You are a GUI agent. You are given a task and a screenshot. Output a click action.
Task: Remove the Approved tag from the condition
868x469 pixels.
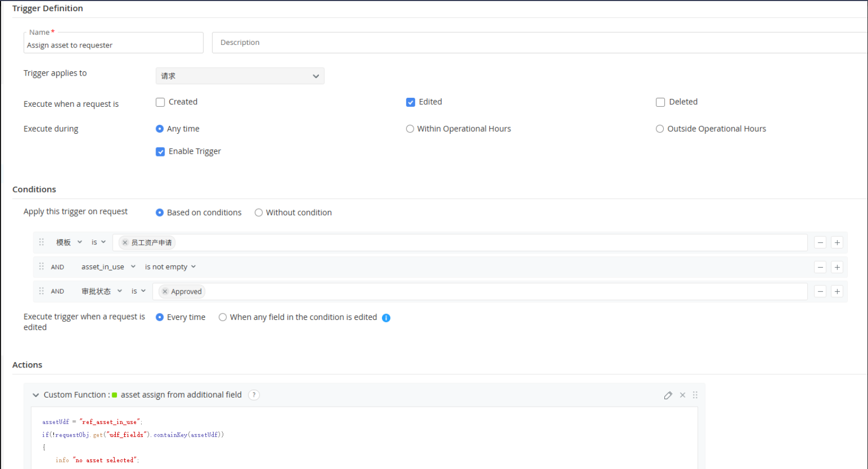[165, 291]
